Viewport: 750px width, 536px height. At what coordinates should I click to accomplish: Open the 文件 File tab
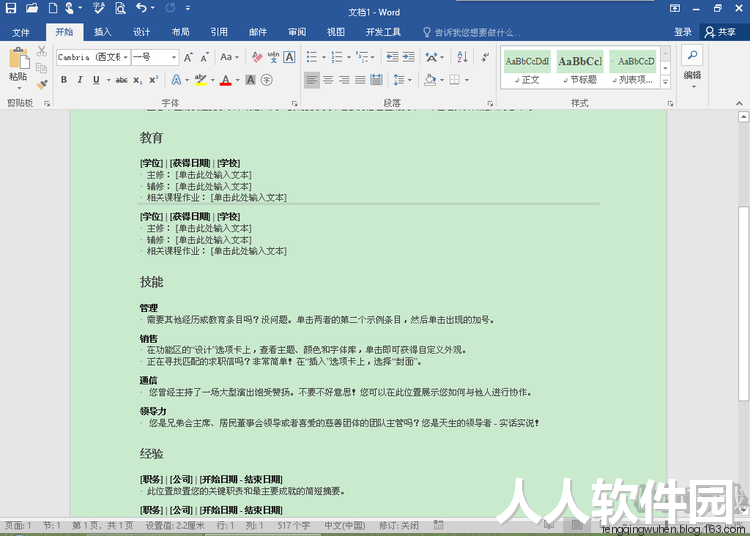(x=21, y=32)
